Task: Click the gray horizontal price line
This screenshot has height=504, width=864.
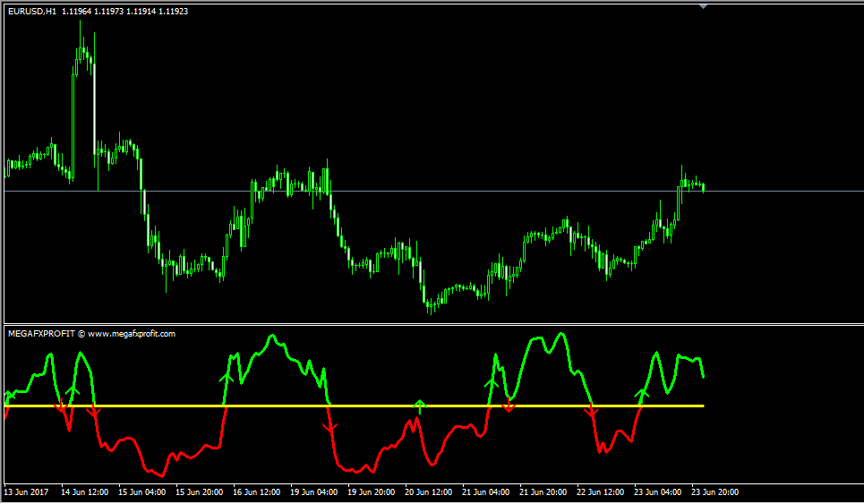Action: tap(448, 192)
